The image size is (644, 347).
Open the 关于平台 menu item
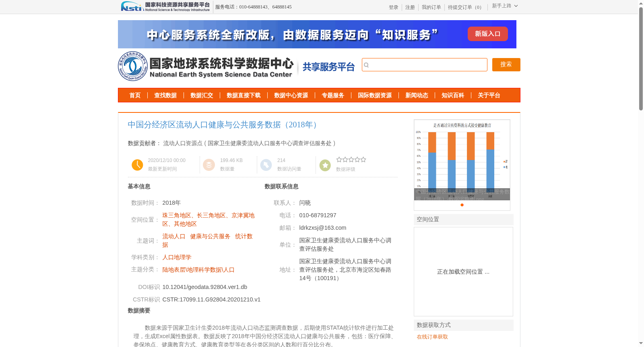(x=489, y=95)
